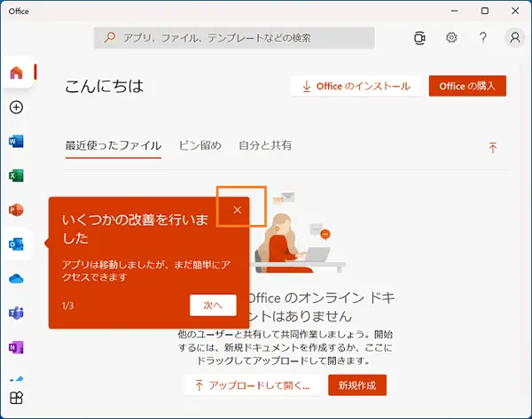
Task: Click the こんにちは greeting heading
Action: coord(104,87)
